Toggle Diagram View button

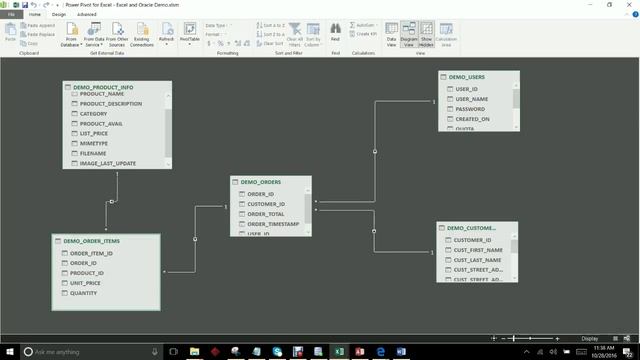[x=409, y=35]
